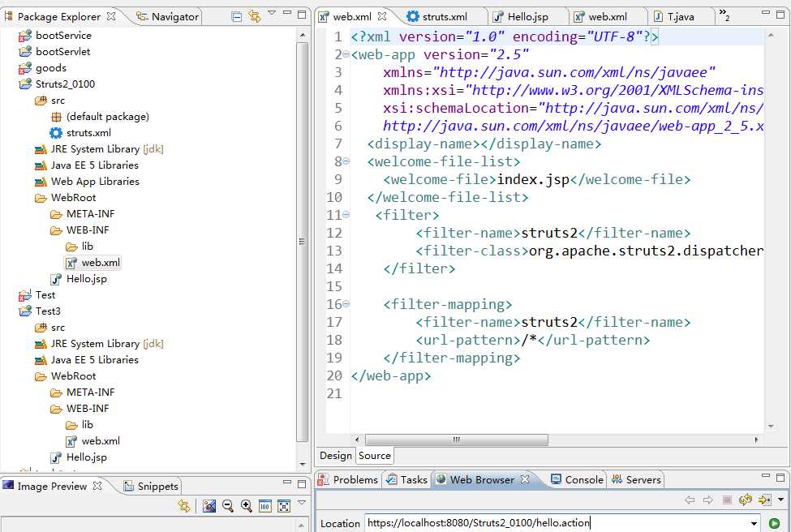The width and height of the screenshot is (791, 532).
Task: Switch to the struts.xml editor tab
Action: [x=437, y=17]
